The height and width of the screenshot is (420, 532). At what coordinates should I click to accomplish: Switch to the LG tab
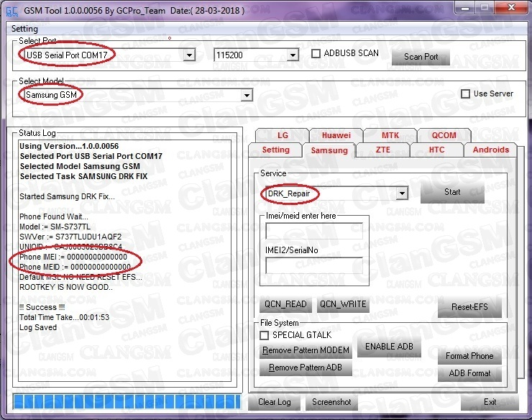point(283,135)
